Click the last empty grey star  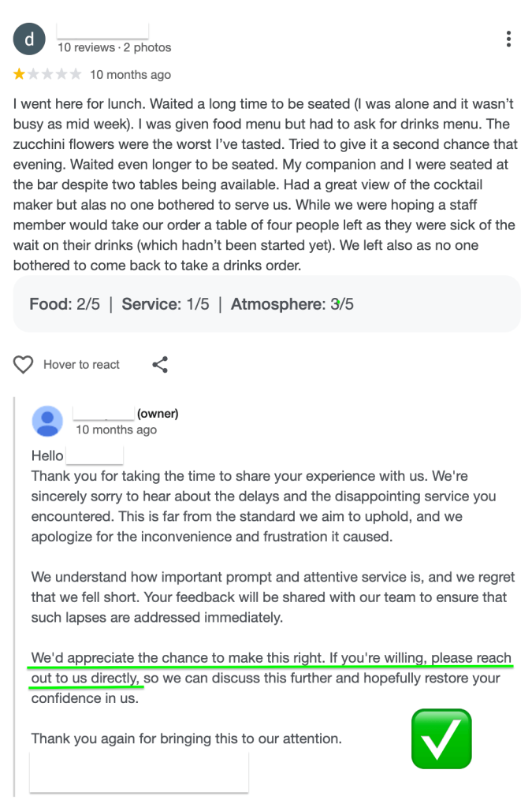click(x=76, y=75)
